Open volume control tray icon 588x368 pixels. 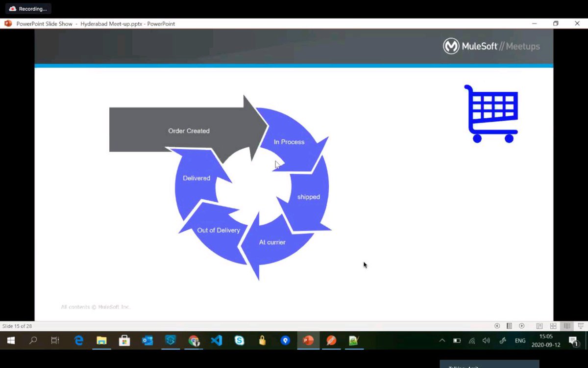coord(486,340)
